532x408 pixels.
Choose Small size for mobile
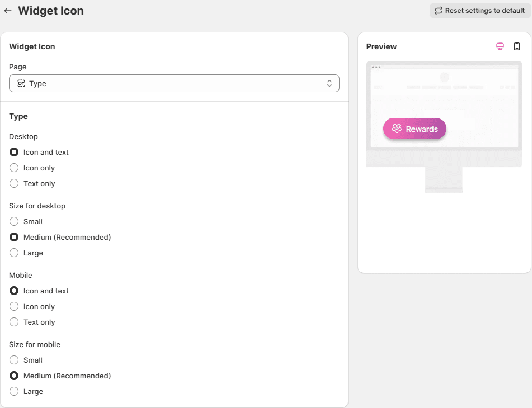coord(15,360)
